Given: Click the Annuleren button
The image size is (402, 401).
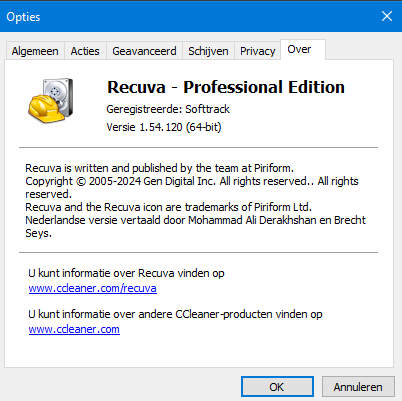Looking at the screenshot, I should tap(358, 387).
